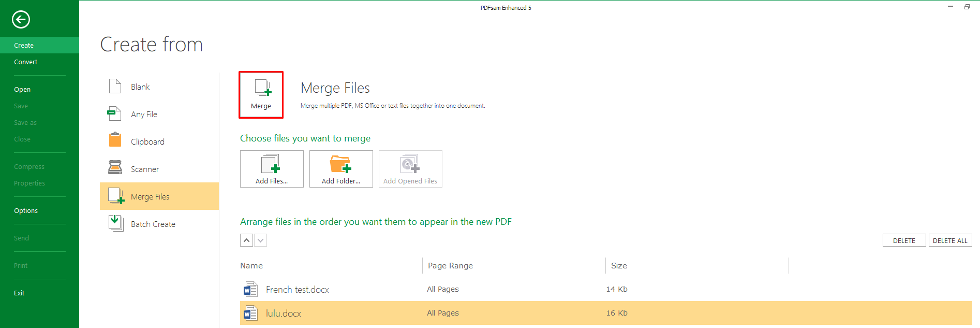Delete the selected file
Screen dimensions: 980x328
pos(904,240)
